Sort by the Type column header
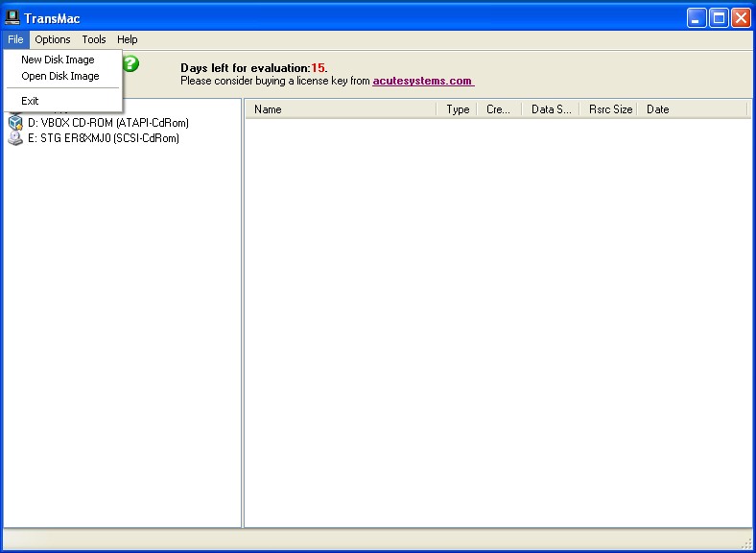 pyautogui.click(x=457, y=109)
